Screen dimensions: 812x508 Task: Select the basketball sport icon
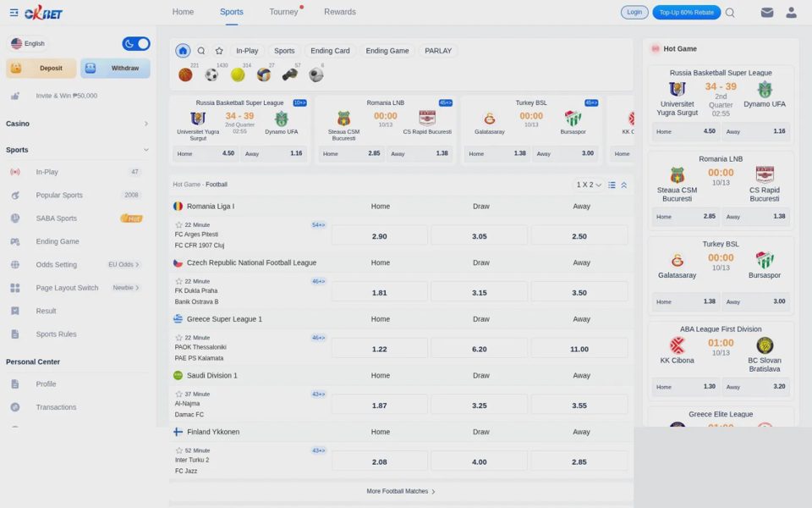coord(185,75)
